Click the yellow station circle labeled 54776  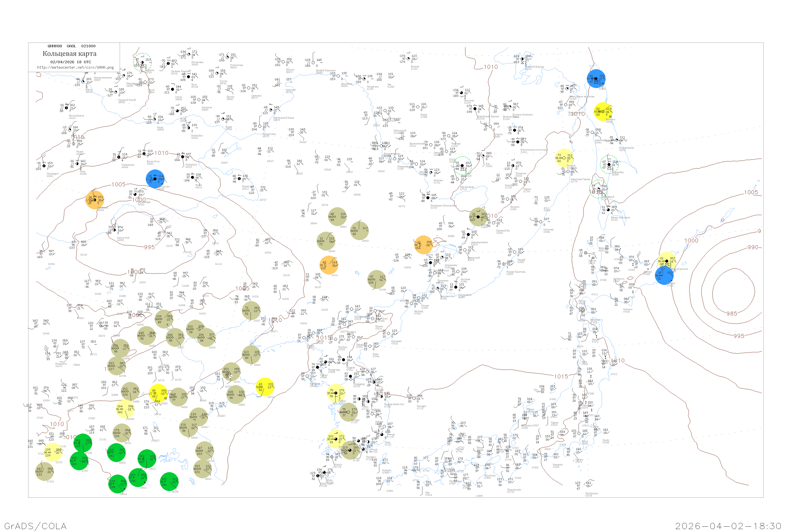coord(265,387)
